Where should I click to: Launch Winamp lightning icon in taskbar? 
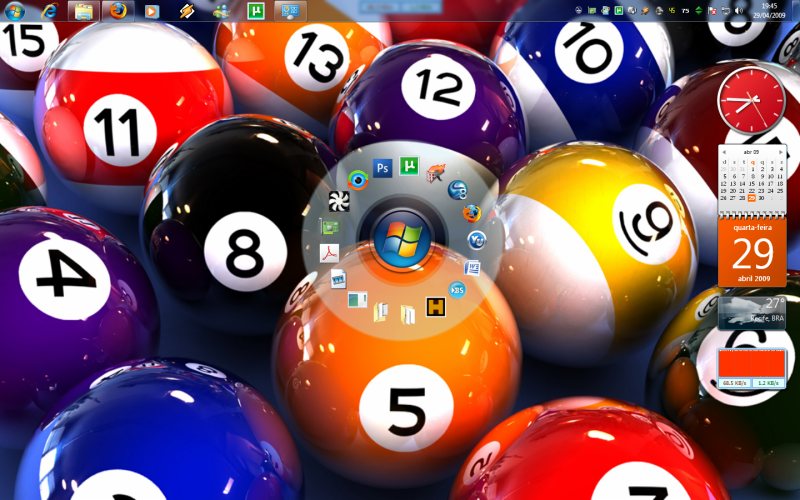(x=187, y=11)
